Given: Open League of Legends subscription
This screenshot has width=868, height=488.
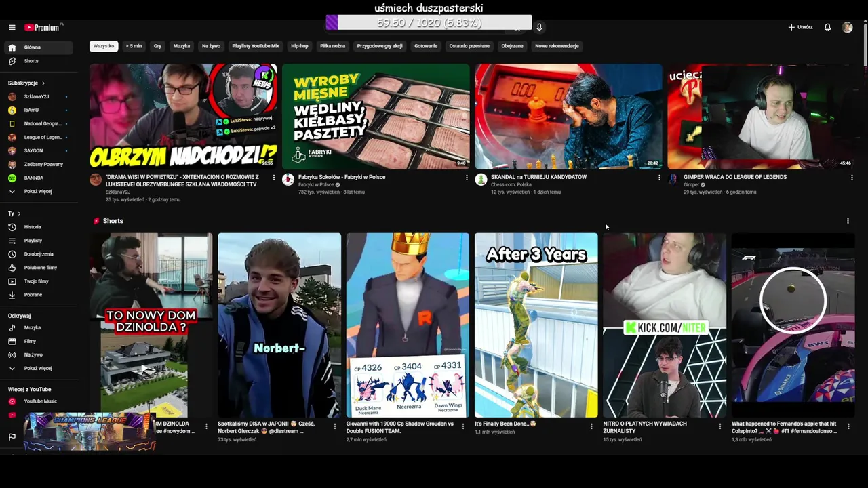Looking at the screenshot, I should (38, 137).
